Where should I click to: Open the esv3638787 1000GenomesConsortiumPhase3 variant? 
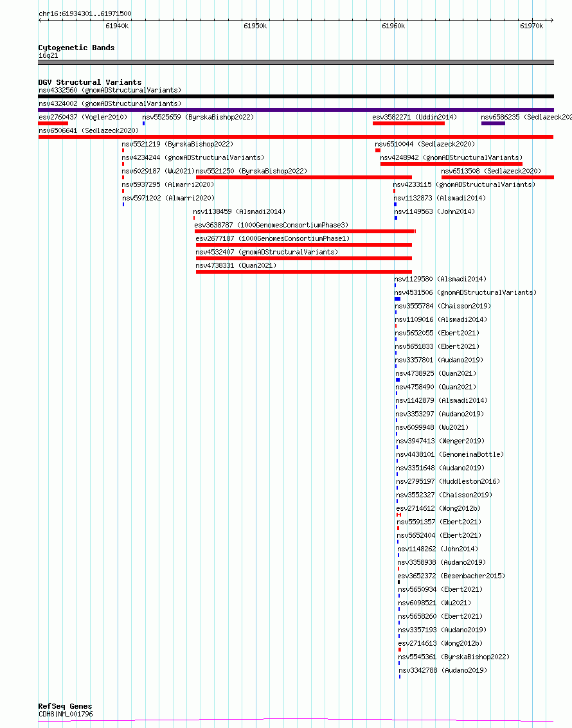tap(271, 225)
